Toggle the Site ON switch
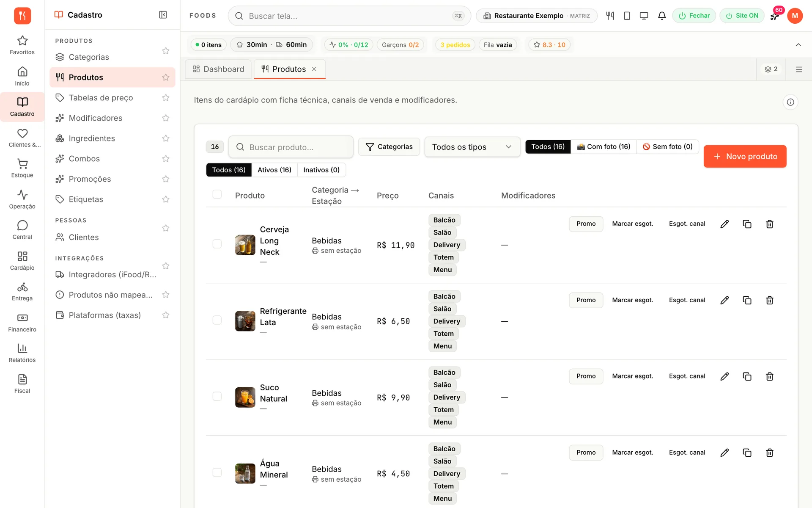Screen dimensions: 812x508 [x=742, y=16]
